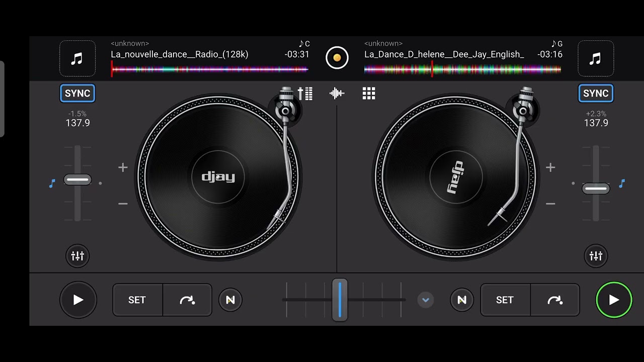Expand the crossfader options blue chevron
The image size is (644, 362).
[x=426, y=300]
